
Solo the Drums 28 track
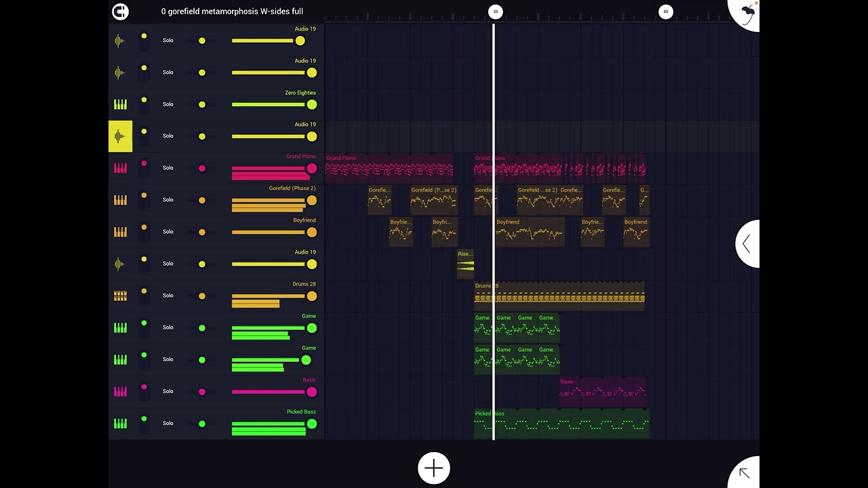coord(168,296)
